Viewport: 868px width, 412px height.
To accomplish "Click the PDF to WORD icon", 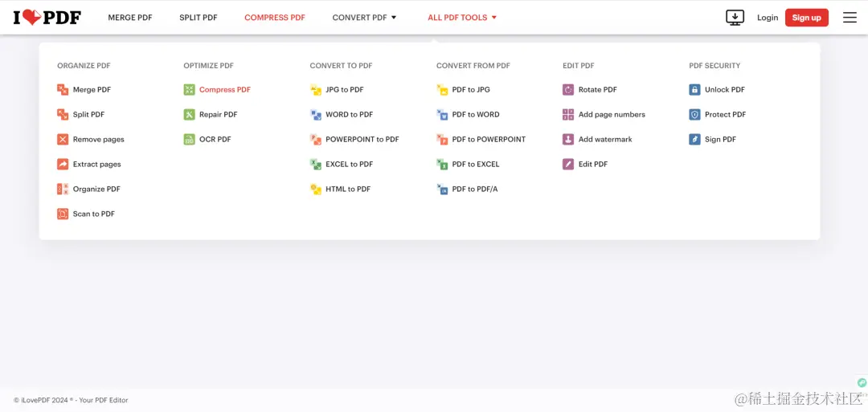I will coord(442,115).
